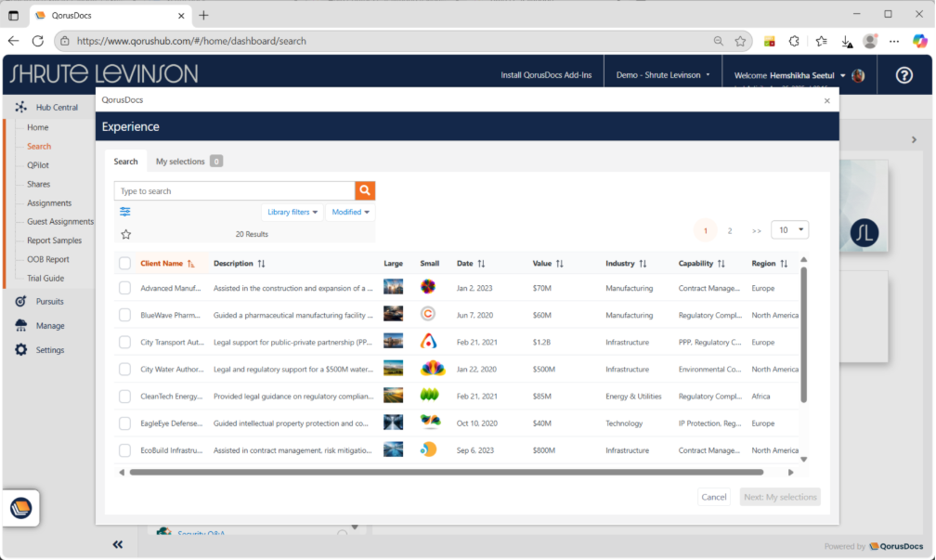Click the Cancel button

(713, 497)
